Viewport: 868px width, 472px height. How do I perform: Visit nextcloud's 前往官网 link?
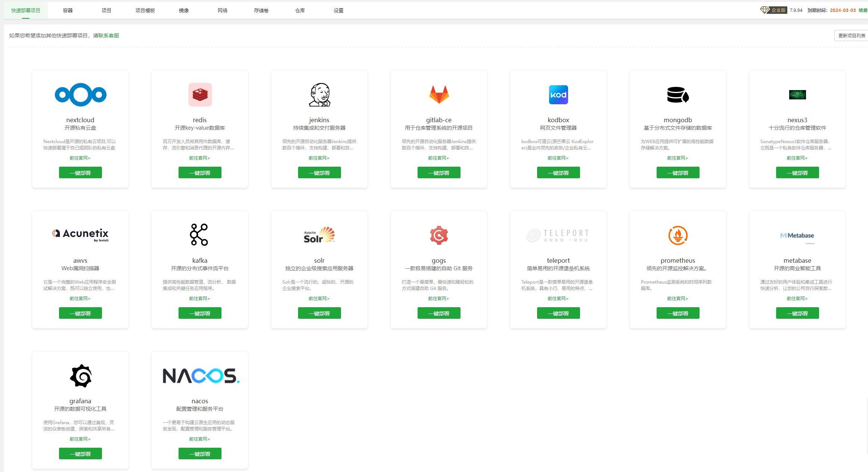tap(80, 158)
